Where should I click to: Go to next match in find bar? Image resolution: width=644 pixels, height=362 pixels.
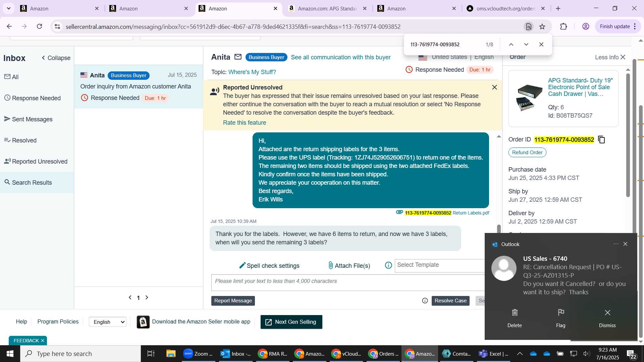tap(526, 45)
